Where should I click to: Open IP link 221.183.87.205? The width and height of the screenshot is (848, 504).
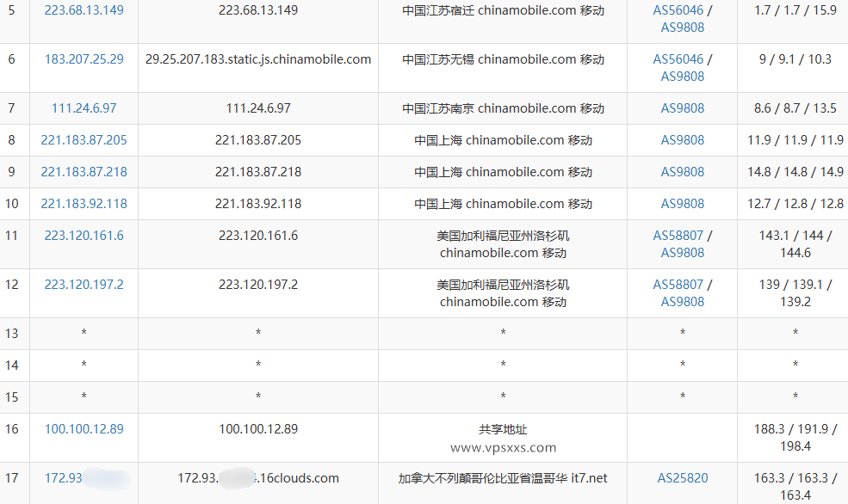(x=84, y=140)
